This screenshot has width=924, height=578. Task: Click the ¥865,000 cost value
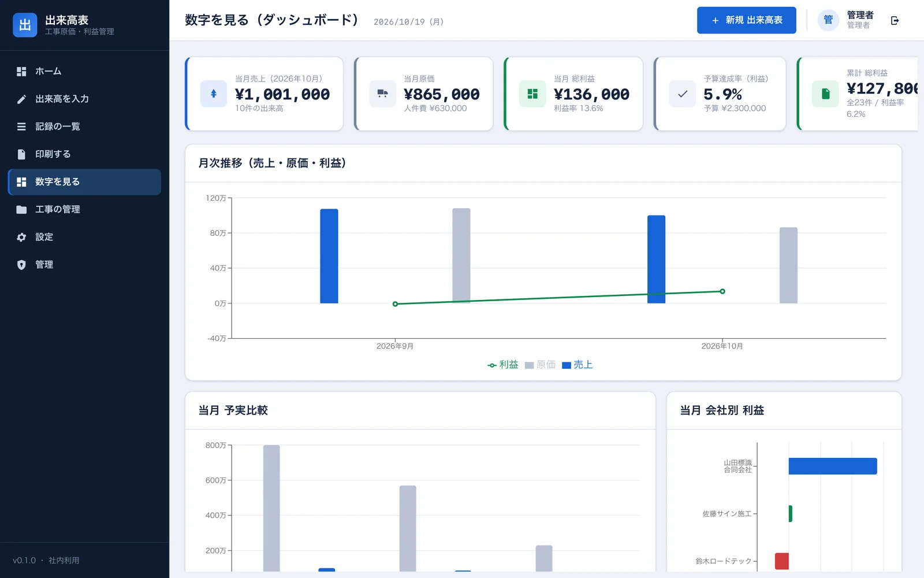coord(442,94)
